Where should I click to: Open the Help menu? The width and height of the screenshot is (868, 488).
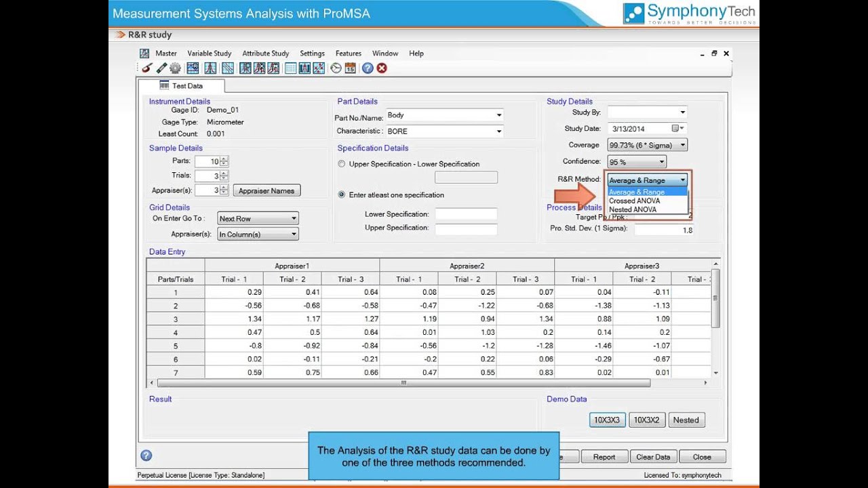click(416, 54)
